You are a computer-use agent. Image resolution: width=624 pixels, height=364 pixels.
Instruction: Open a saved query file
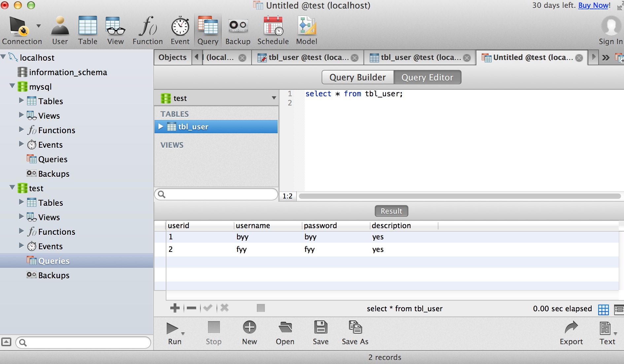pyautogui.click(x=285, y=333)
